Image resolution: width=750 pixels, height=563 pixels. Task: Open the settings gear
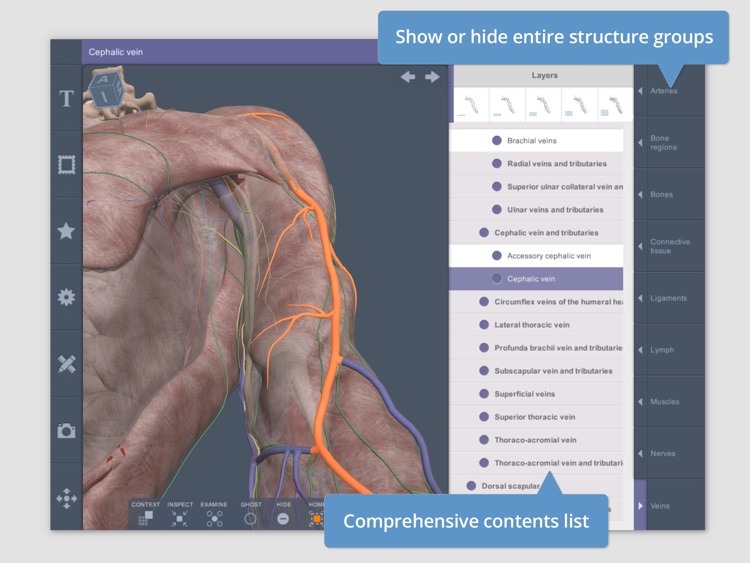tap(66, 298)
